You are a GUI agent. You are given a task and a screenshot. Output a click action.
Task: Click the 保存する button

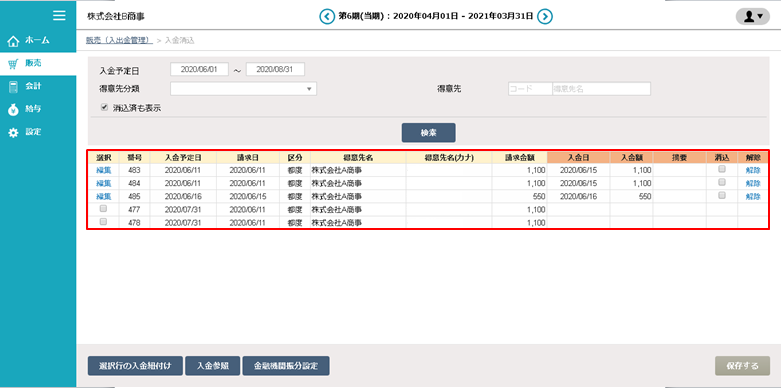click(742, 366)
